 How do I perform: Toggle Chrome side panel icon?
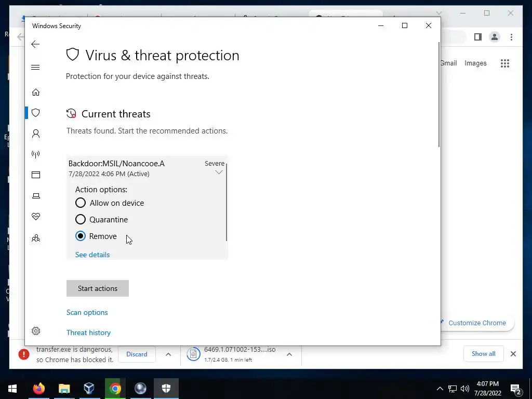[x=478, y=37]
